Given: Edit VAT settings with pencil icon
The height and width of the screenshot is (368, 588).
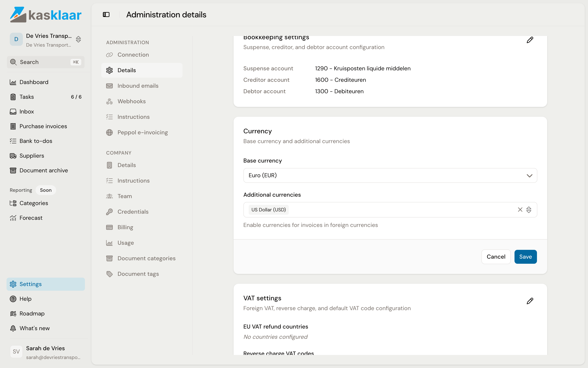Looking at the screenshot, I should pos(530,301).
